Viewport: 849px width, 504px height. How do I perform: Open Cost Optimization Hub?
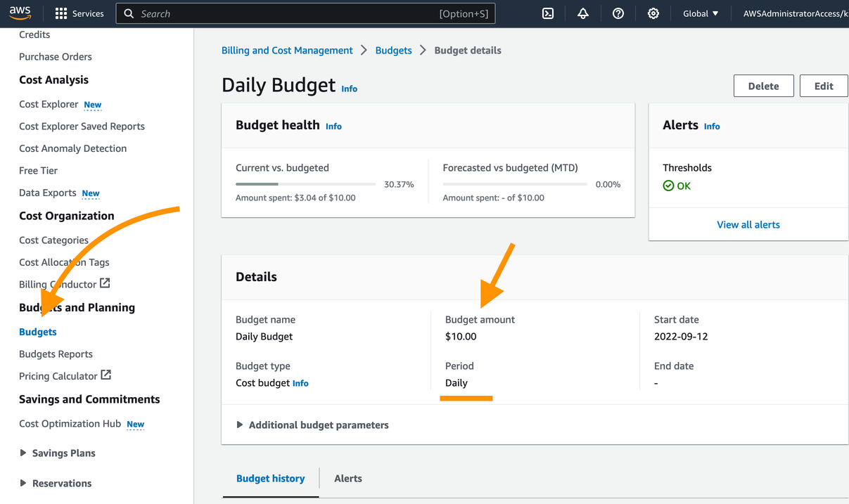pos(70,424)
